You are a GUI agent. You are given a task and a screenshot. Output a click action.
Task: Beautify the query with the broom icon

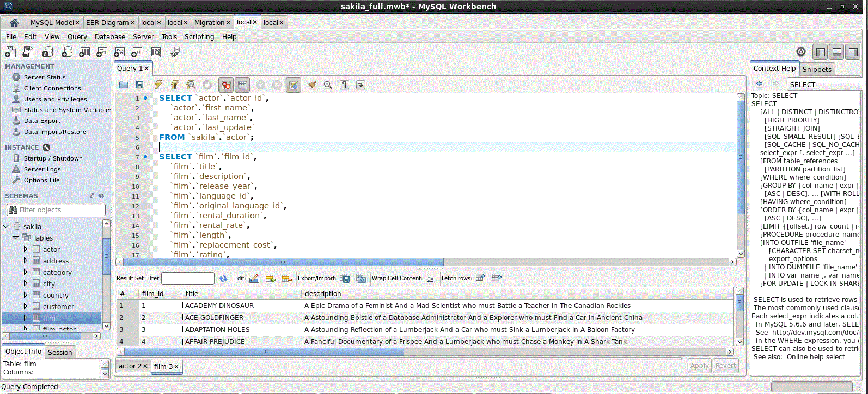(x=311, y=85)
